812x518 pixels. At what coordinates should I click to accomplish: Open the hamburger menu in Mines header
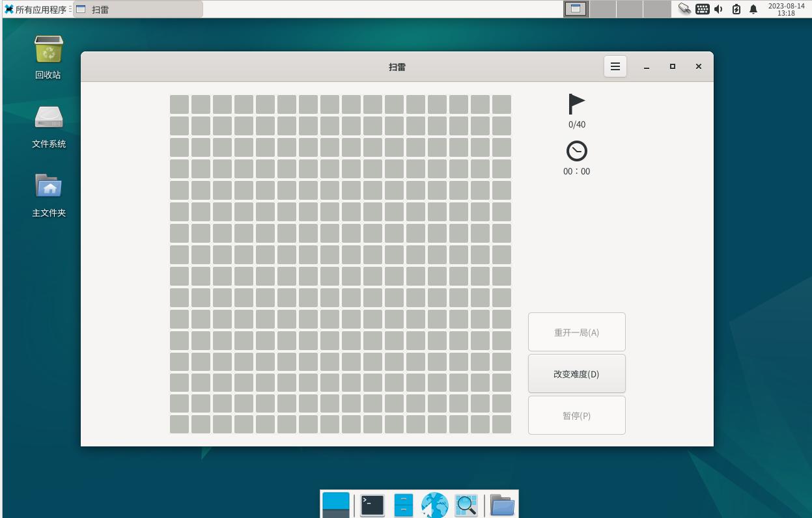pyautogui.click(x=615, y=66)
